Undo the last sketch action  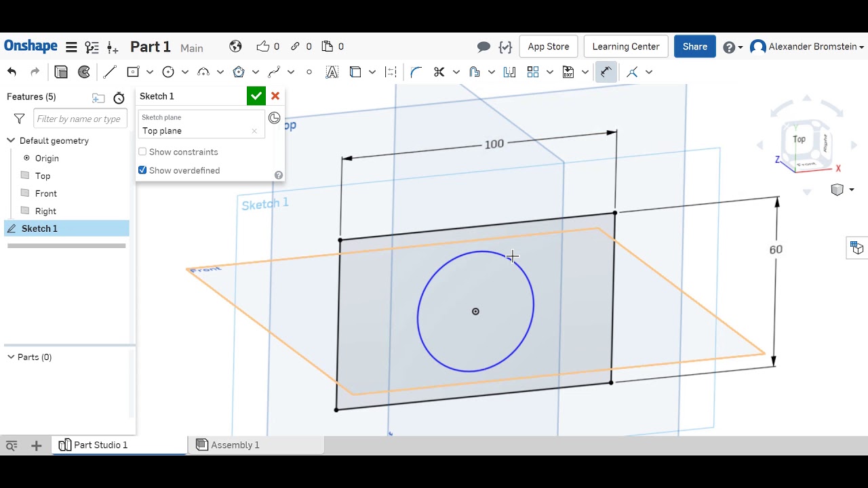[x=12, y=72]
